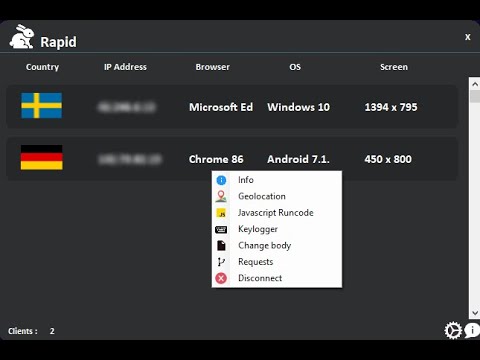Select the 1394 x 795 screen cell
The width and height of the screenshot is (480, 360).
tap(391, 107)
